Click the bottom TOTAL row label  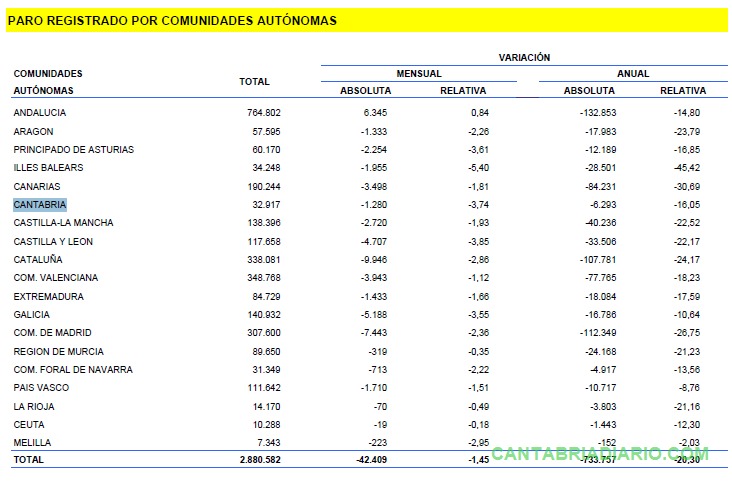[x=28, y=460]
